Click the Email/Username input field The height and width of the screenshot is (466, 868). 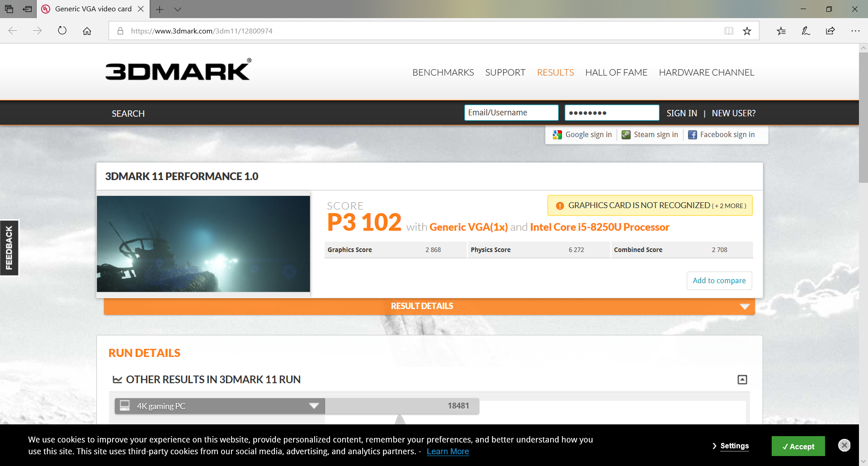coord(511,113)
